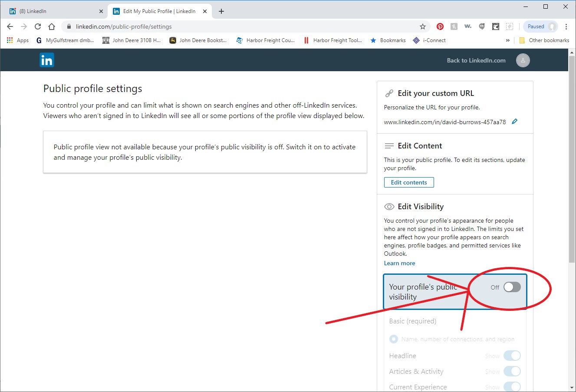The image size is (576, 392).
Task: Click the LinkedIn logo in header
Action: pos(47,60)
